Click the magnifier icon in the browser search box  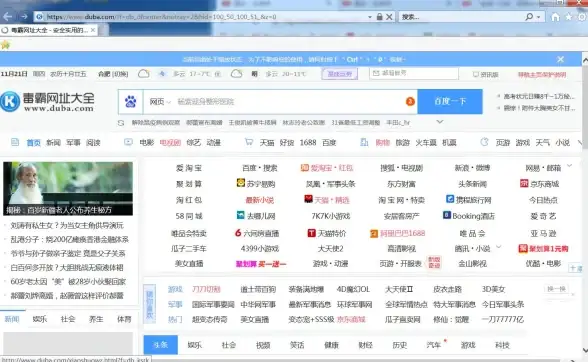click(529, 17)
